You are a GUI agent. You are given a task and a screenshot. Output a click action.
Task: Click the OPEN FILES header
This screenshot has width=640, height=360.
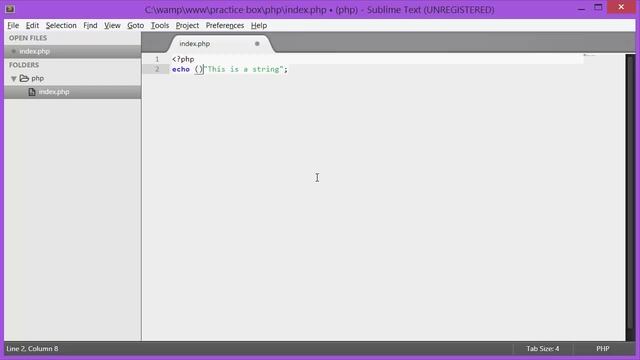pos(28,38)
